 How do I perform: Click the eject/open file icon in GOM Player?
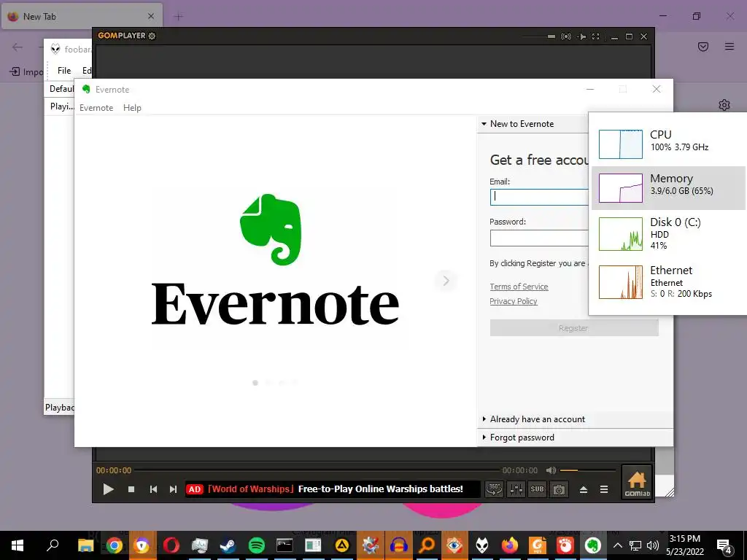click(x=584, y=489)
